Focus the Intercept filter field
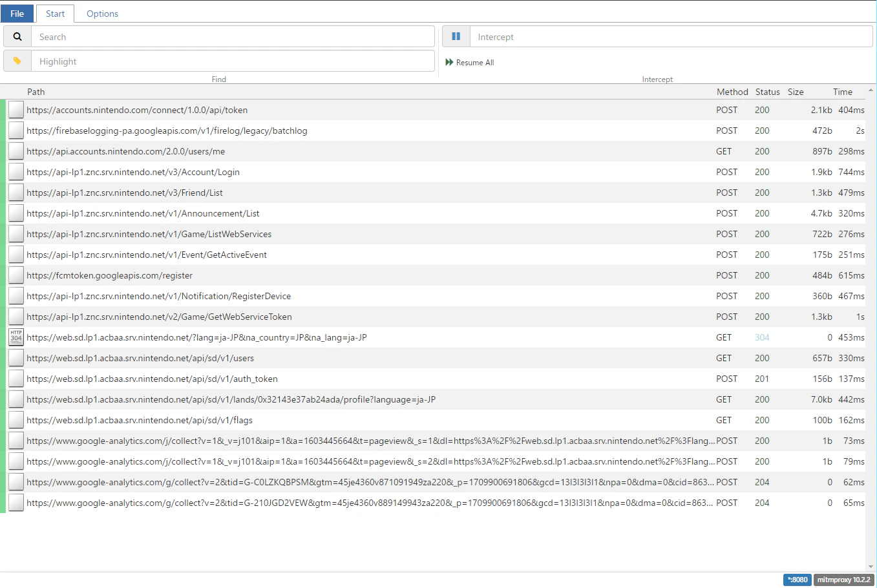This screenshot has height=588, width=877. tap(671, 37)
